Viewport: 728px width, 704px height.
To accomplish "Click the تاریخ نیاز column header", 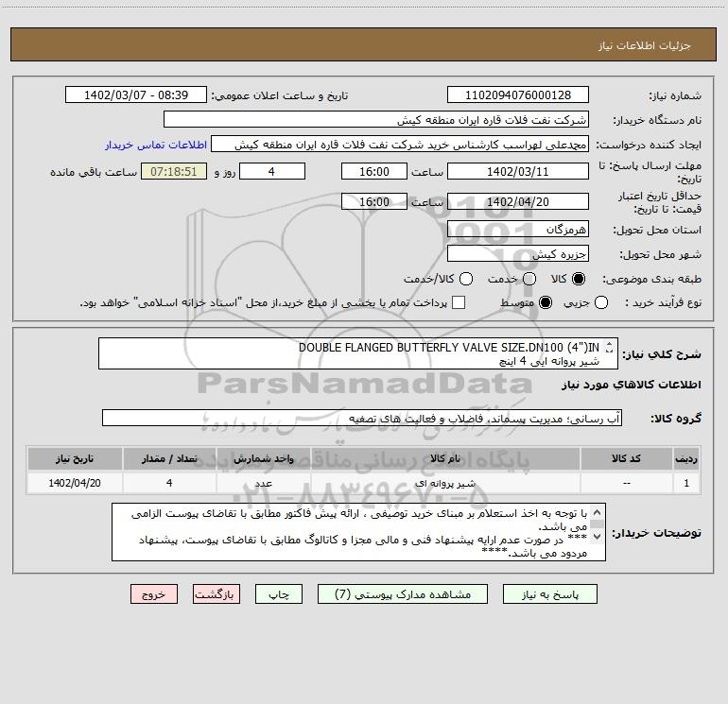I will 75,458.
